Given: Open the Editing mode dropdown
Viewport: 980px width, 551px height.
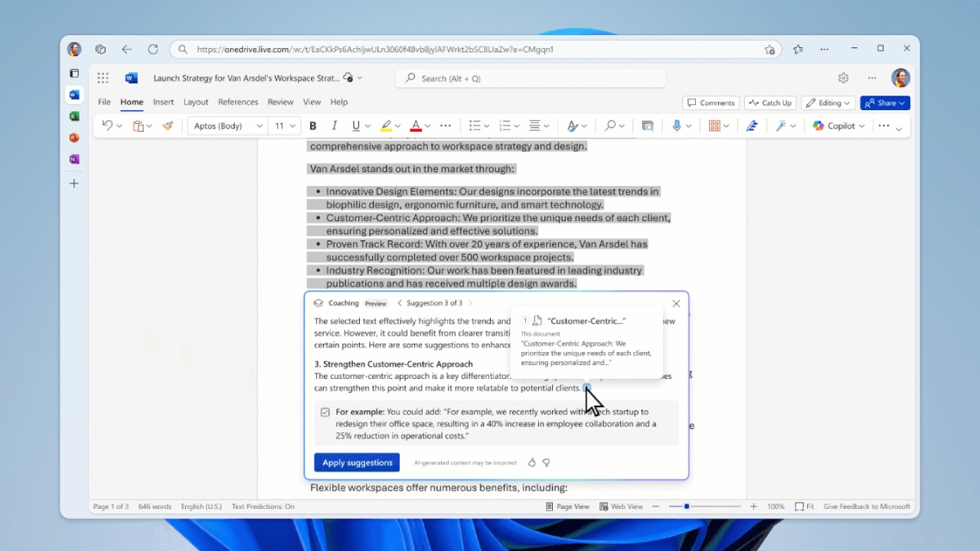Looking at the screenshot, I should [x=828, y=103].
